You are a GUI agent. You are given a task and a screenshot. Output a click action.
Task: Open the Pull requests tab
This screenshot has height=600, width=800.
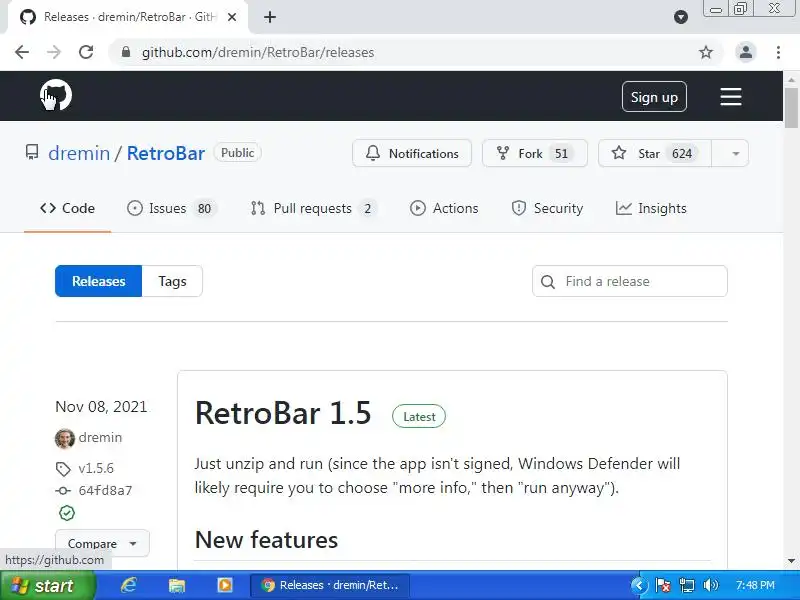point(314,208)
